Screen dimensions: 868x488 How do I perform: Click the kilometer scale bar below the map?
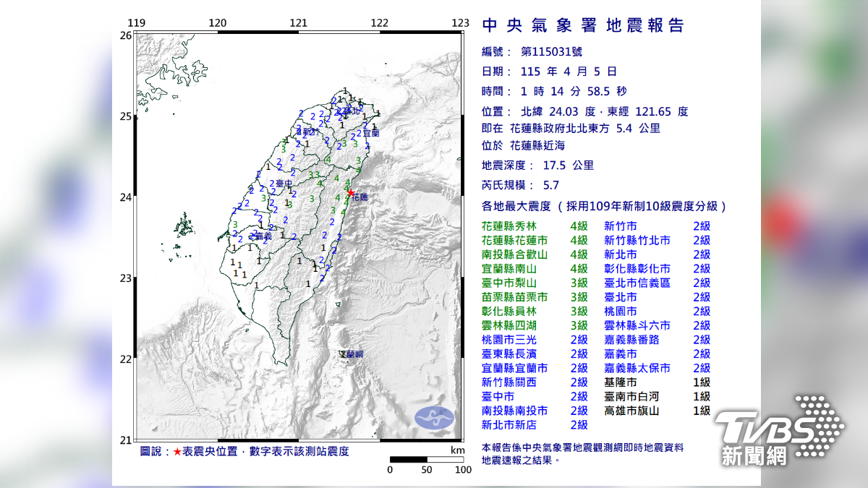[x=426, y=460]
